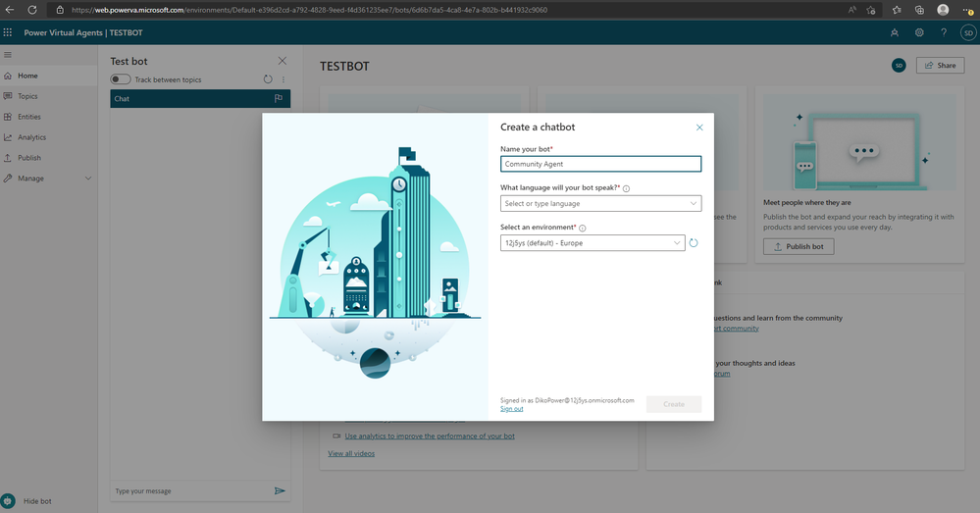
Task: Toggle Track between topics switch
Action: coord(121,79)
